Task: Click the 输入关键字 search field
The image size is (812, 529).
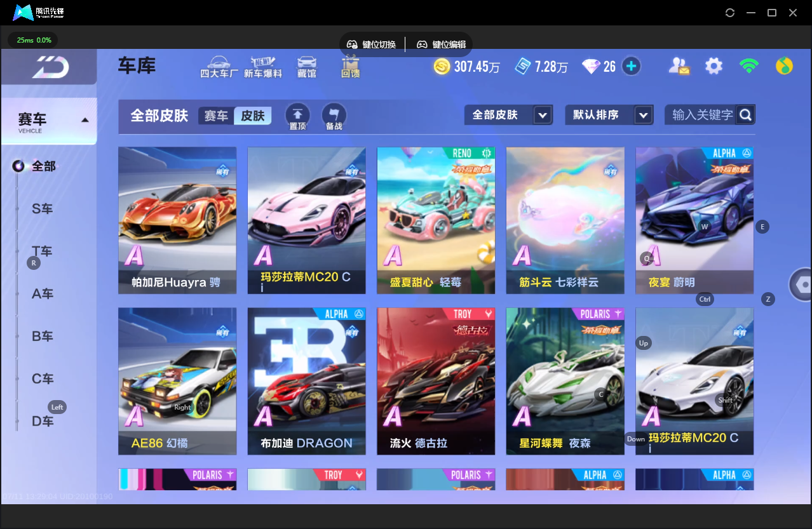Action: (701, 115)
